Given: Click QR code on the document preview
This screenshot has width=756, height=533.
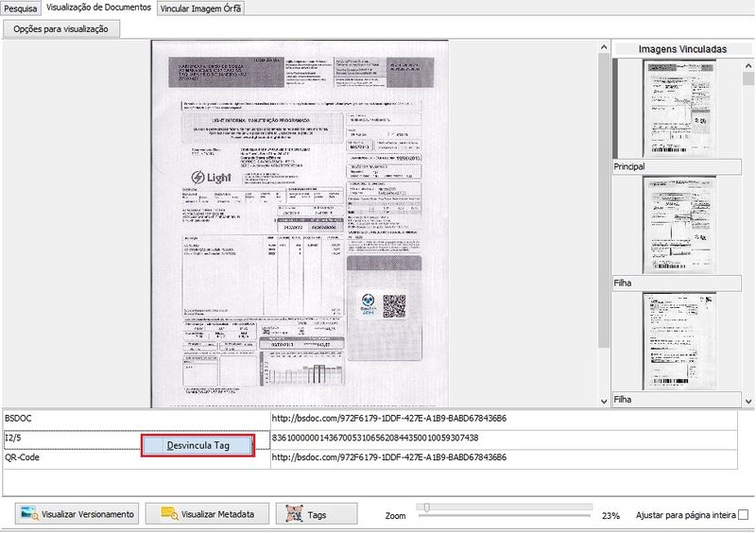Looking at the screenshot, I should pyautogui.click(x=393, y=307).
